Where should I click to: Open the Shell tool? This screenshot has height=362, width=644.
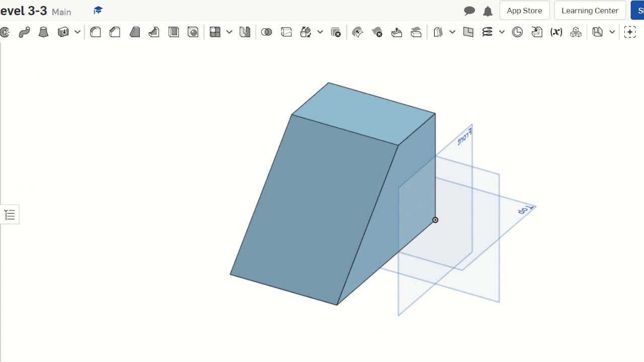[x=174, y=32]
